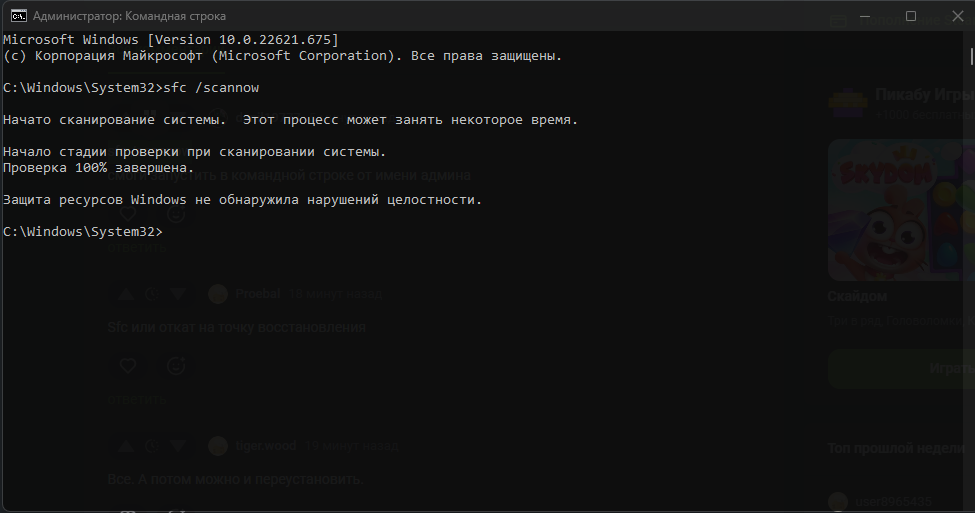Close the Command Prompt window
975x513 pixels.
click(x=955, y=16)
